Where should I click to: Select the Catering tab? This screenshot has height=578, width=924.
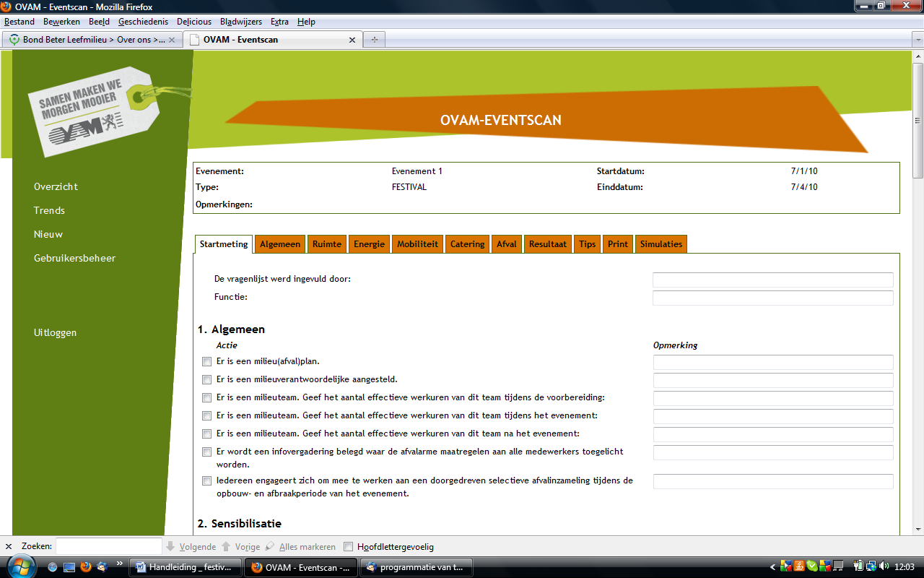coord(467,244)
